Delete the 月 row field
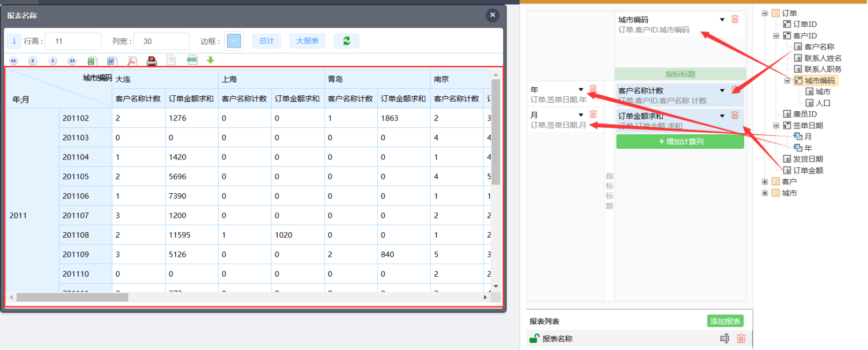868x350 pixels. [x=593, y=115]
